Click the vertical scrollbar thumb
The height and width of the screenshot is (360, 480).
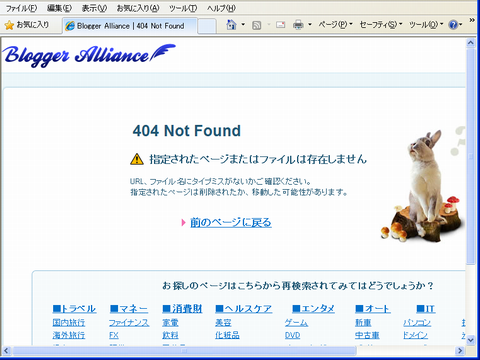point(471,157)
